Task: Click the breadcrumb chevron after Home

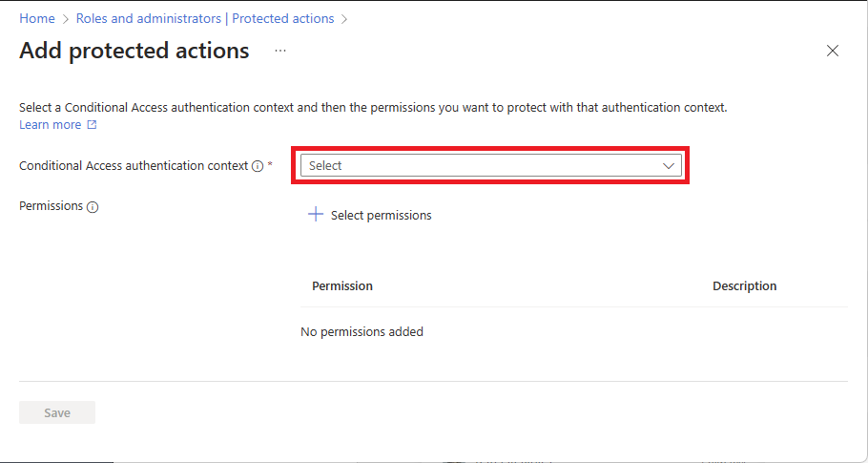Action: pos(67,18)
